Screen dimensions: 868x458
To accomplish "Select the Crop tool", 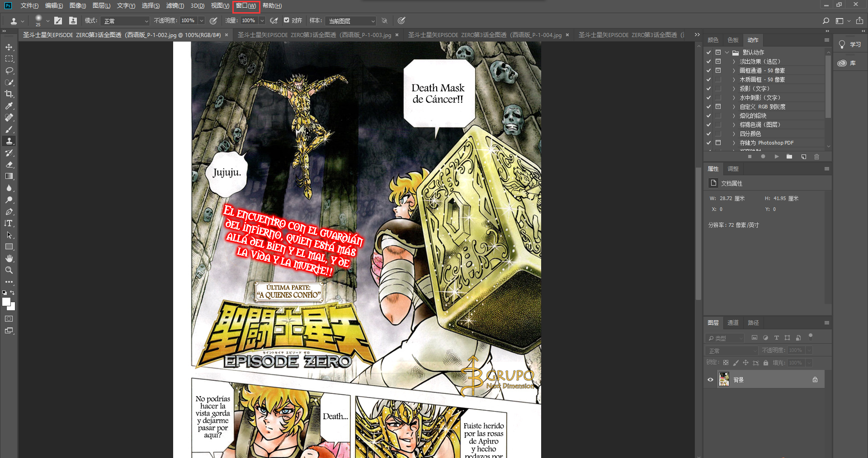I will coord(9,94).
